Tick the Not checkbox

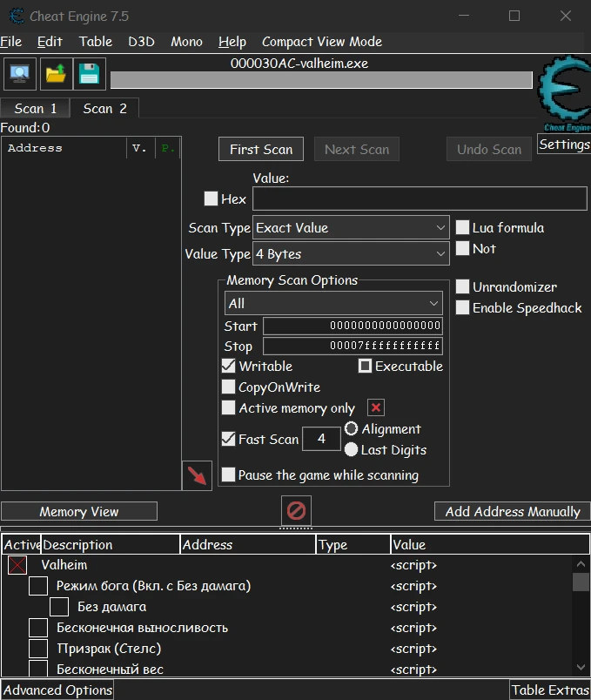[x=462, y=248]
